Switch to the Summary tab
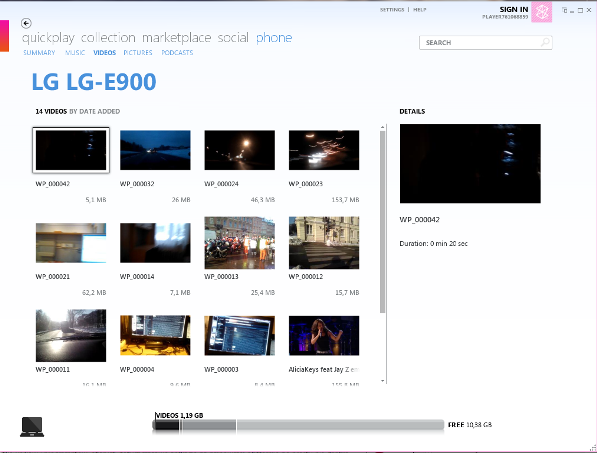597x453 pixels. click(x=39, y=53)
